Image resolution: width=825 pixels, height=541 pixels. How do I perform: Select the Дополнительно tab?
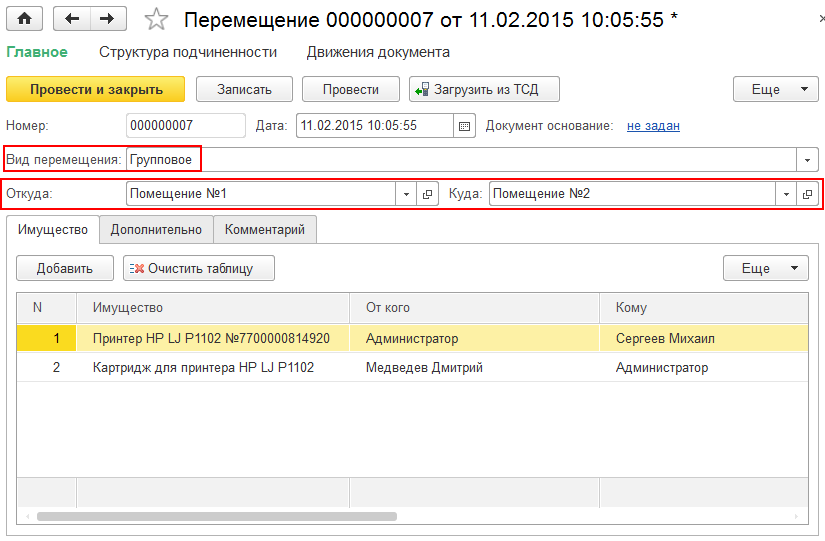[x=156, y=230]
